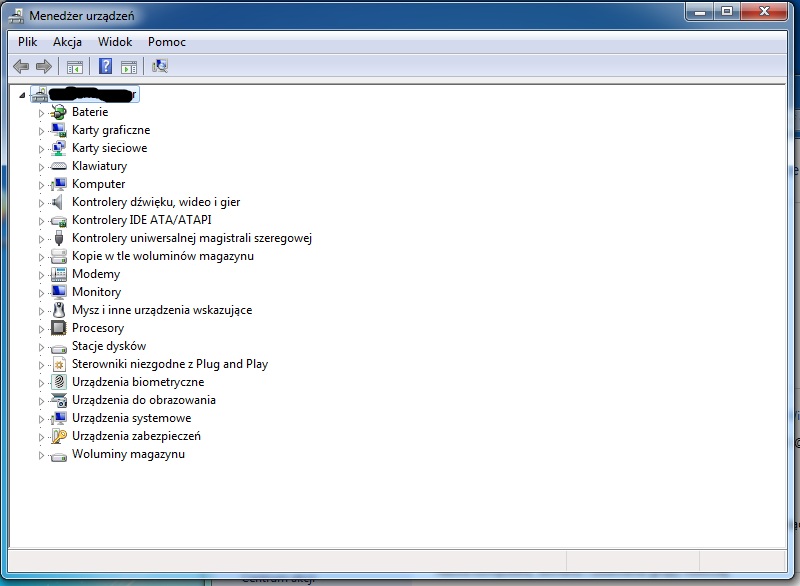Open the Widok menu
Image resolution: width=800 pixels, height=586 pixels.
point(115,42)
